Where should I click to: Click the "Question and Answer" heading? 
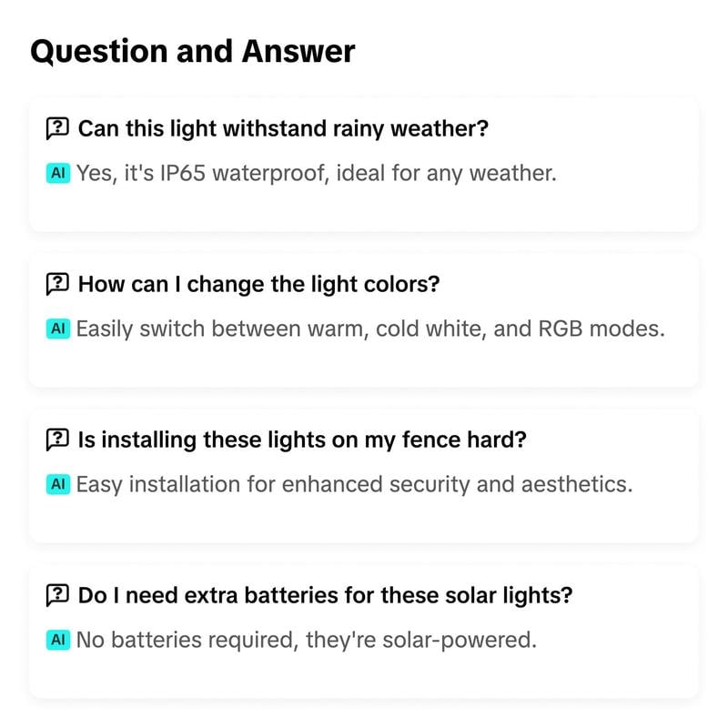[192, 51]
